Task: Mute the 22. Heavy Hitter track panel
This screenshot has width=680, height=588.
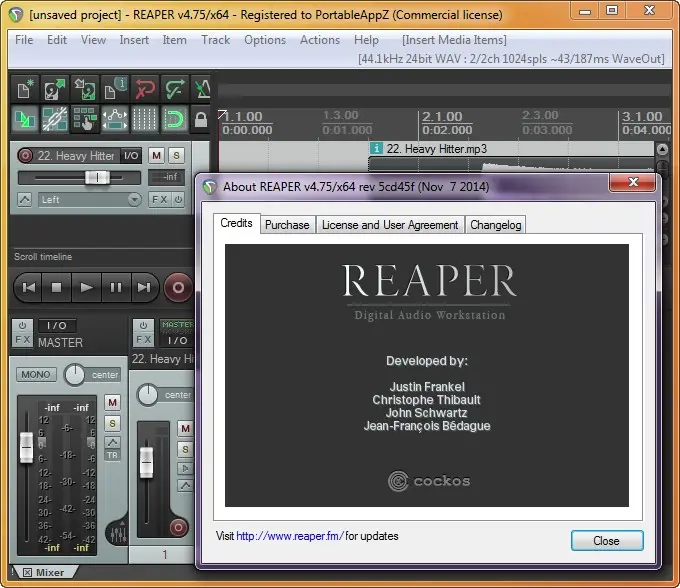Action: (157, 156)
